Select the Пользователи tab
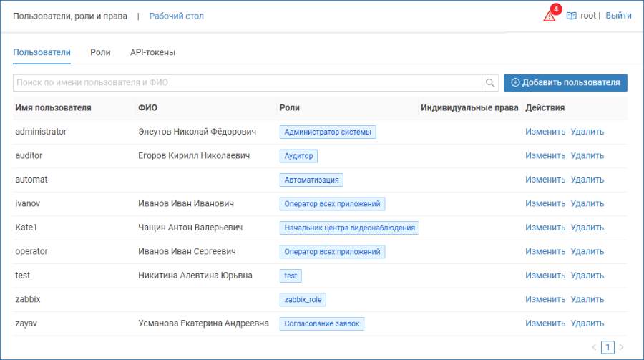The image size is (644, 360). [x=42, y=52]
